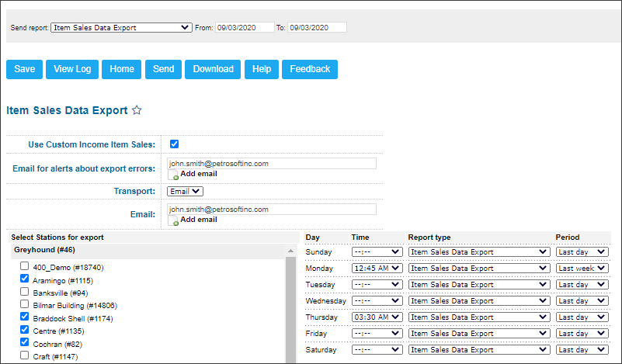Open the Send report dropdown

121,27
